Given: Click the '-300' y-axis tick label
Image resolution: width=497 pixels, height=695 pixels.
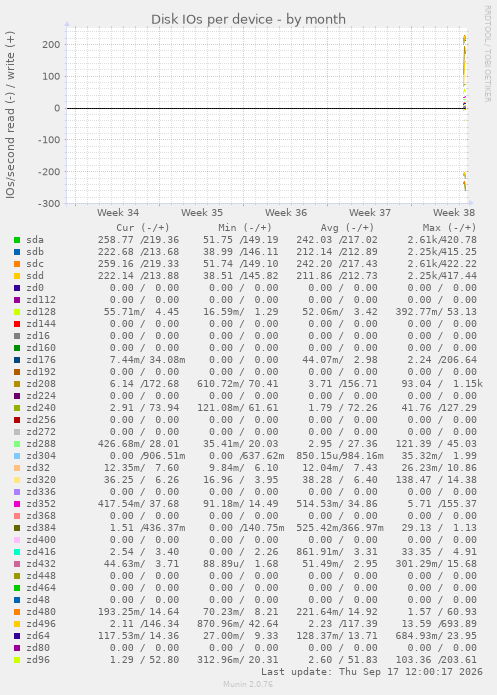Looking at the screenshot, I should pyautogui.click(x=49, y=203).
